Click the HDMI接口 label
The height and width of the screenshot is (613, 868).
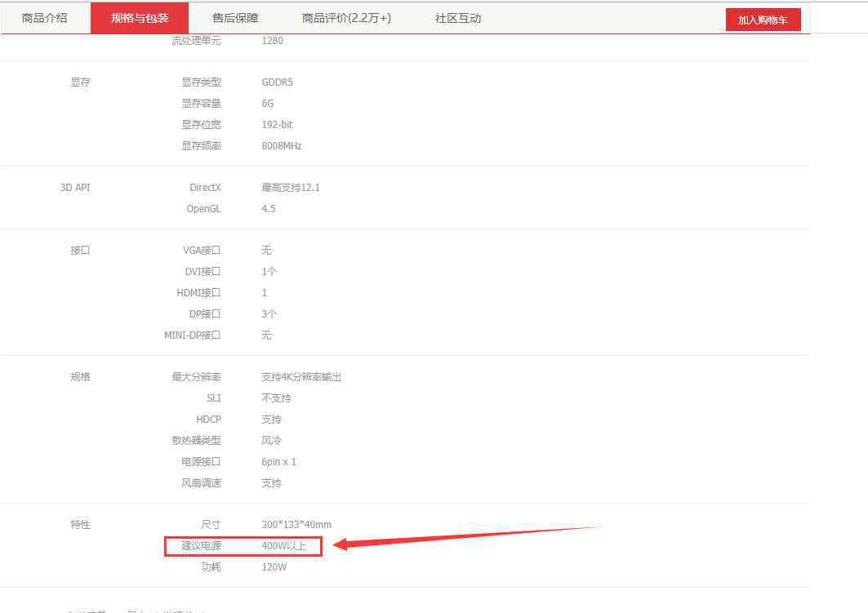point(198,293)
